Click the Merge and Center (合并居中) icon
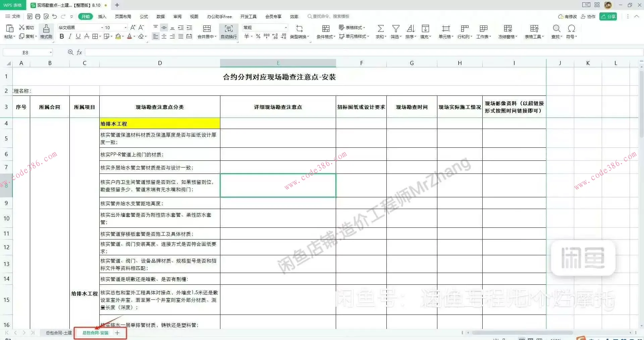Screen dimensions: 644x340 (207, 29)
